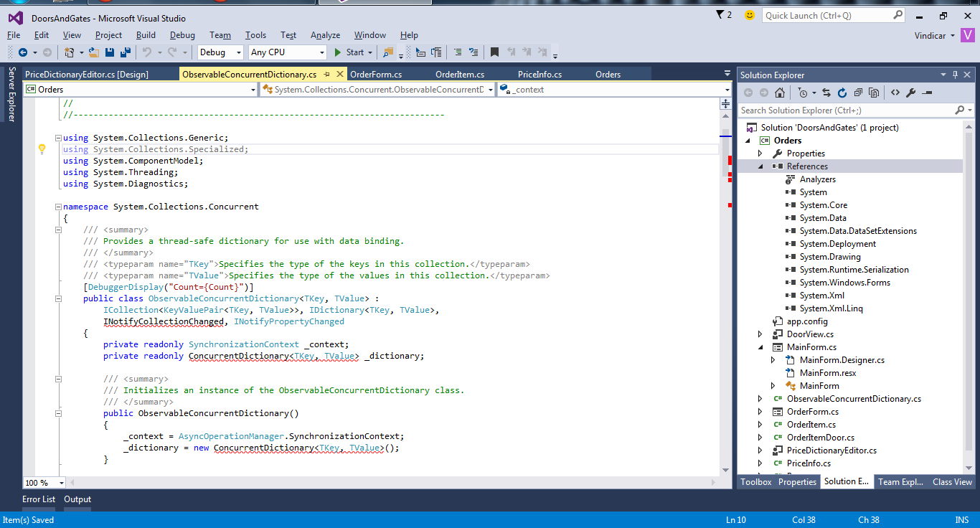The width and height of the screenshot is (980, 528).
Task: Start debugging with the green Start button
Action: 349,52
